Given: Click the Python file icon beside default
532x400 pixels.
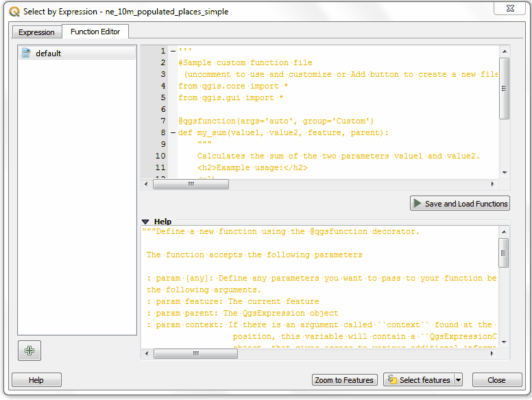Looking at the screenshot, I should coord(26,54).
